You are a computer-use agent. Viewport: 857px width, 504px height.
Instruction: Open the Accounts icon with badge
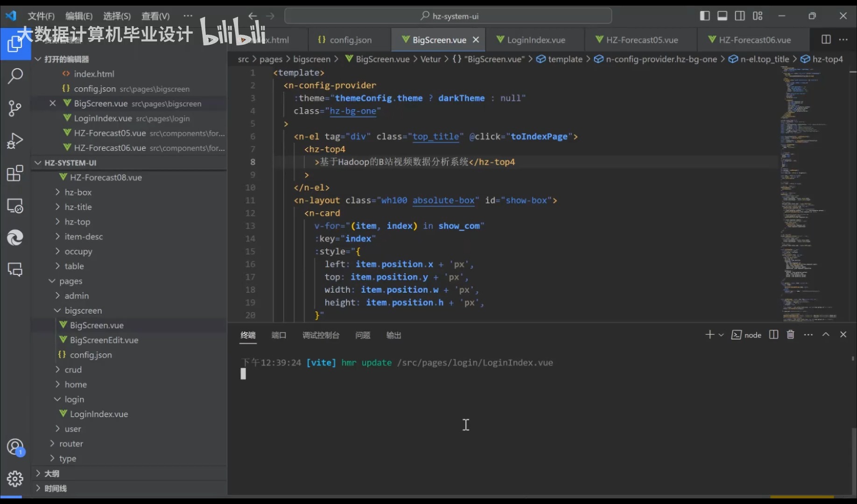tap(15, 447)
